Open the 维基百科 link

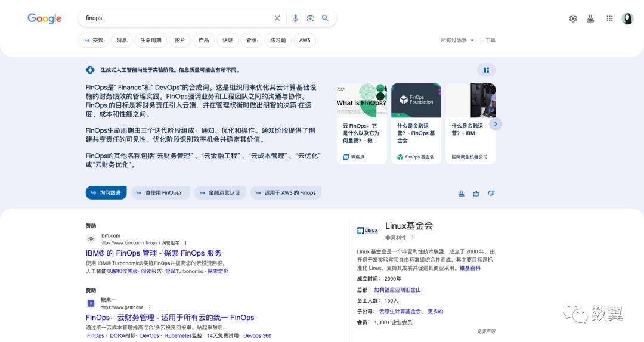pyautogui.click(x=470, y=268)
